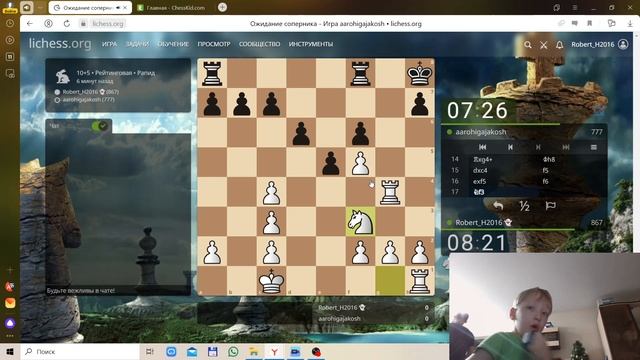The width and height of the screenshot is (640, 360).
Task: Click the bookmark icon in address bar
Action: tap(589, 24)
